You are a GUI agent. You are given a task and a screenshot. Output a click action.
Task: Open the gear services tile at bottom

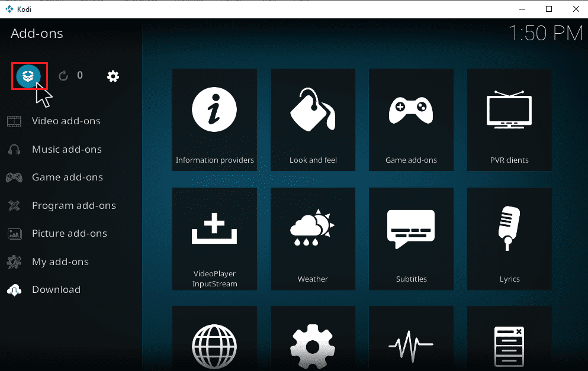pos(313,346)
